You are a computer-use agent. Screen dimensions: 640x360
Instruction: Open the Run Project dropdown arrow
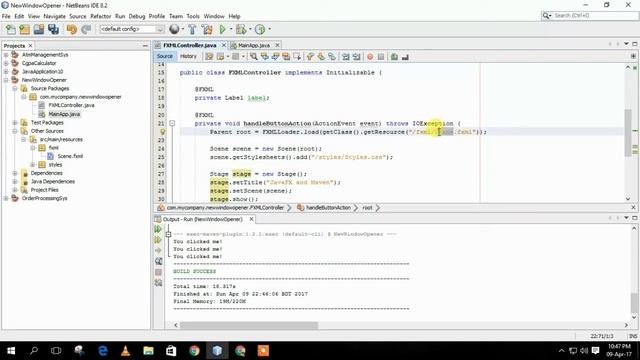231,29
